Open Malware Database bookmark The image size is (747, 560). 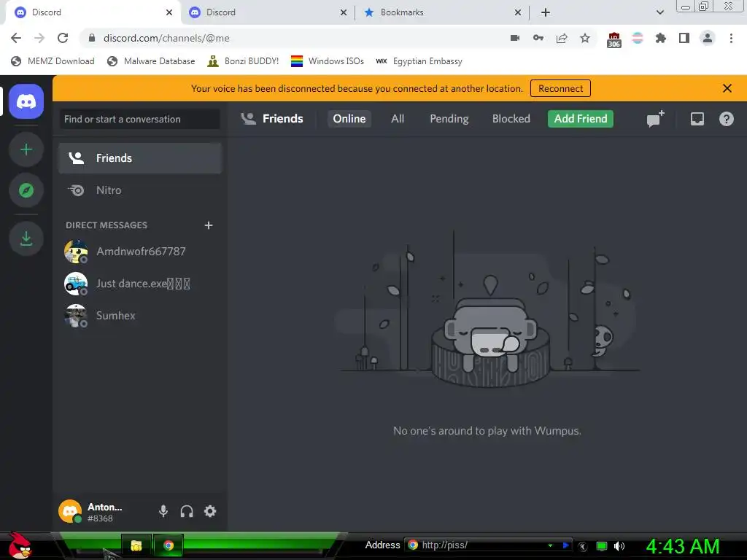[151, 61]
